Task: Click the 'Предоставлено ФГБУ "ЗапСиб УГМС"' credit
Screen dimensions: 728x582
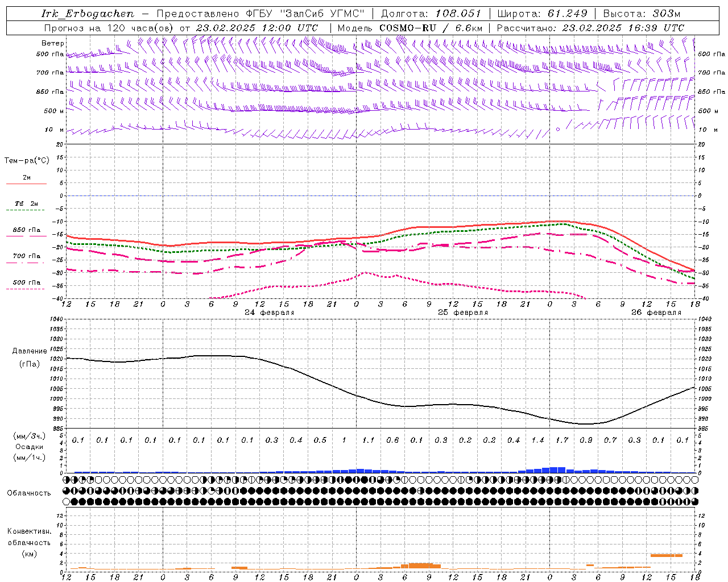Action: 260,14
